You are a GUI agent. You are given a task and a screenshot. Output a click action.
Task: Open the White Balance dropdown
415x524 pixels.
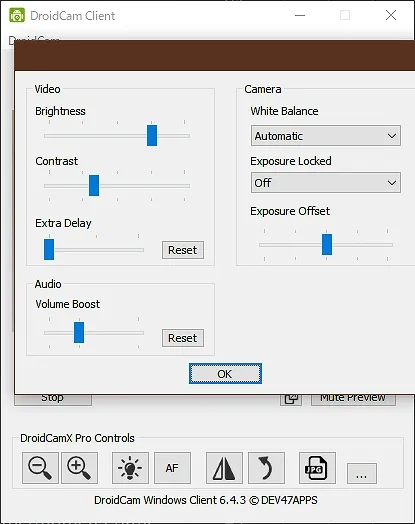326,136
